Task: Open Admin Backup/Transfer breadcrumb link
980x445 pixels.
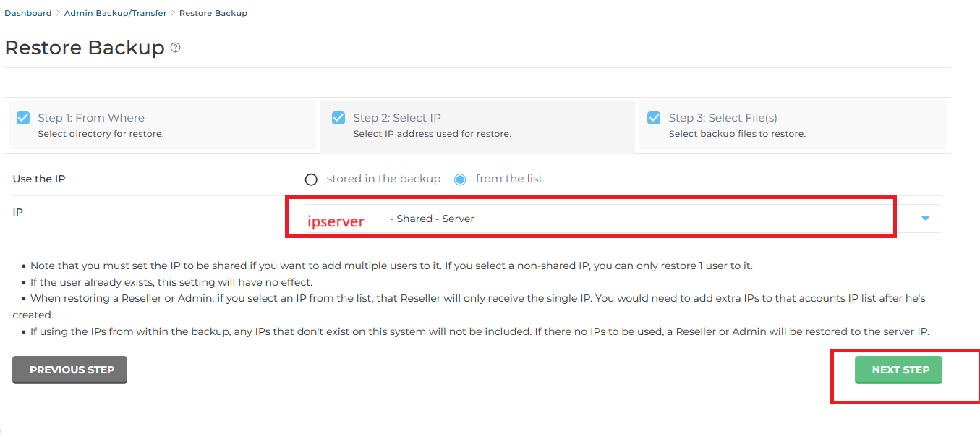Action: (115, 13)
